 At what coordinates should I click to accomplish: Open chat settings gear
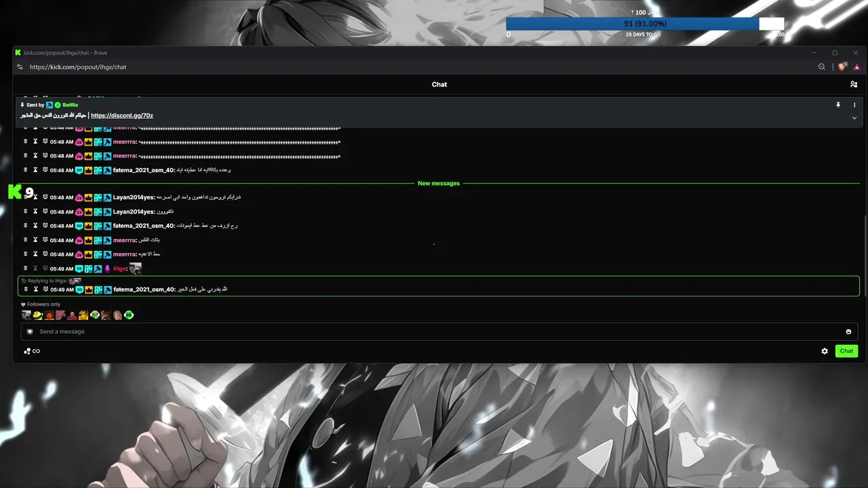tap(825, 351)
